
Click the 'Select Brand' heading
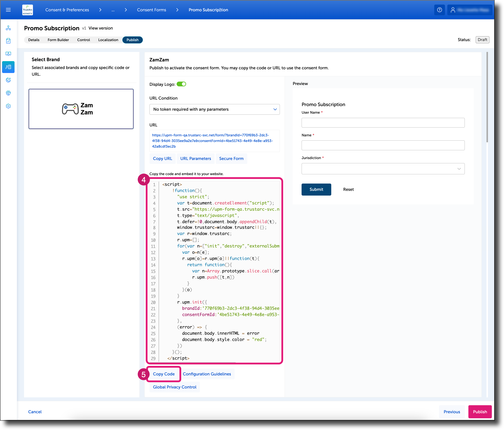(x=45, y=60)
